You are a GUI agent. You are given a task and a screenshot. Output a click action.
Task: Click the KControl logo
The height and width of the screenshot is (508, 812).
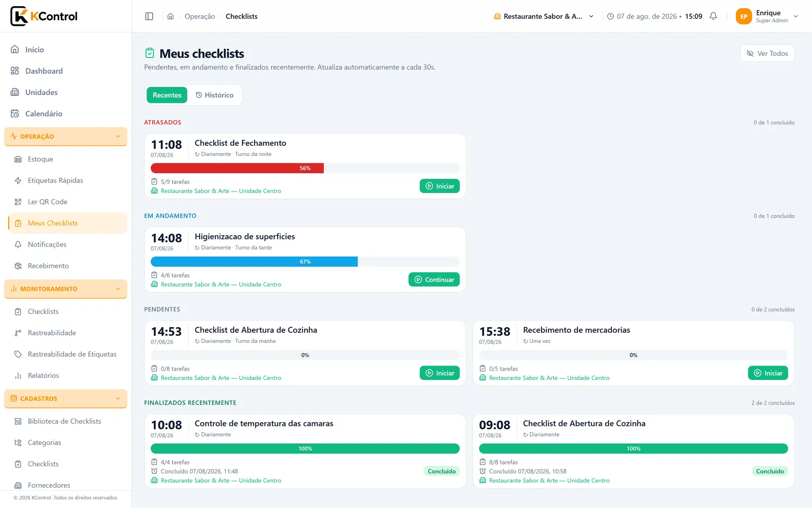pyautogui.click(x=44, y=16)
